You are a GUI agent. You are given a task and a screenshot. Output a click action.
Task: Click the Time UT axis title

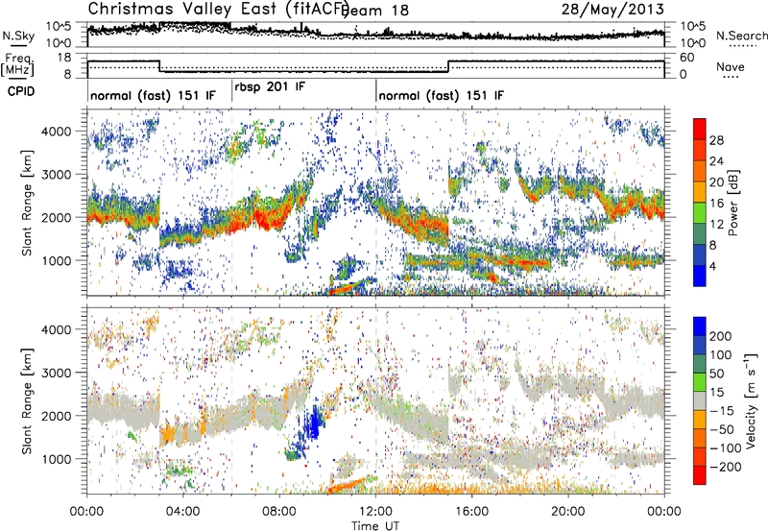pyautogui.click(x=375, y=526)
